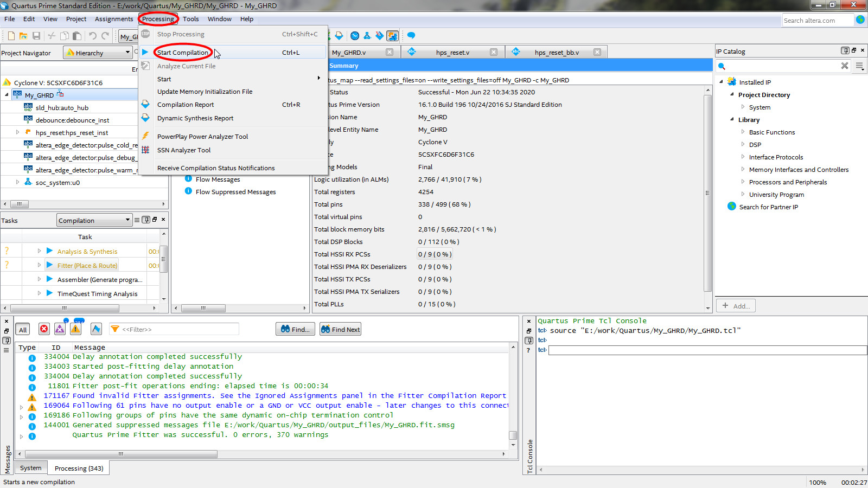Screen dimensions: 868x488
Task: Expand Analysis & Synthesis task
Action: [39, 251]
